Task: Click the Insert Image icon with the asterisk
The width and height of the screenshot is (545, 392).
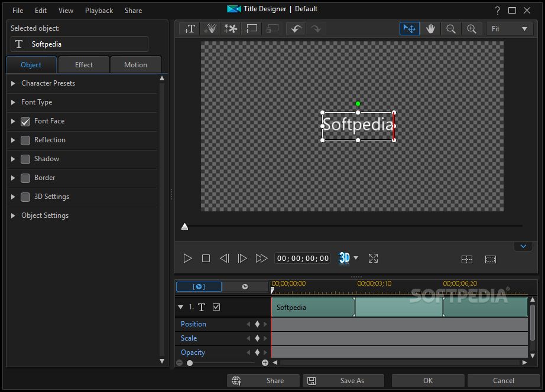Action: tap(231, 29)
